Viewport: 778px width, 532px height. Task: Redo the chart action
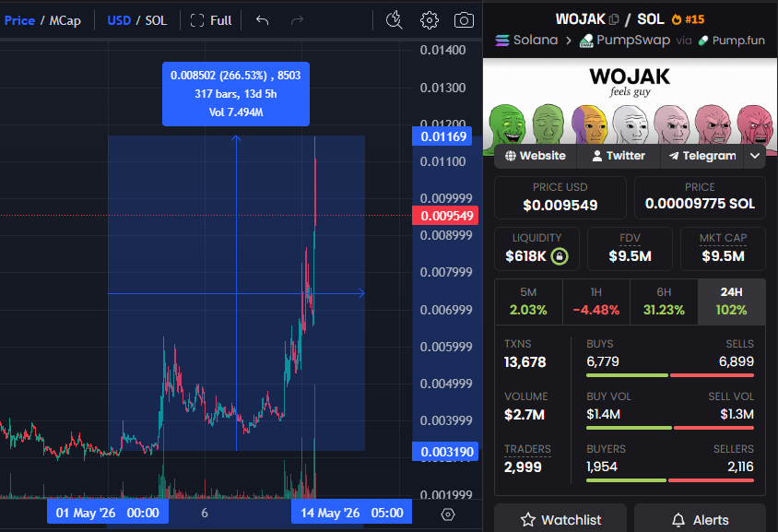point(297,20)
